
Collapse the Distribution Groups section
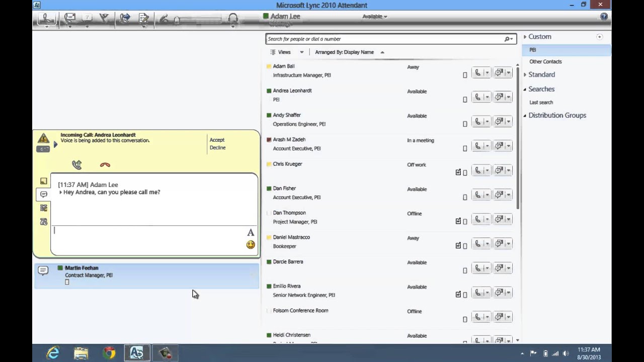525,116
